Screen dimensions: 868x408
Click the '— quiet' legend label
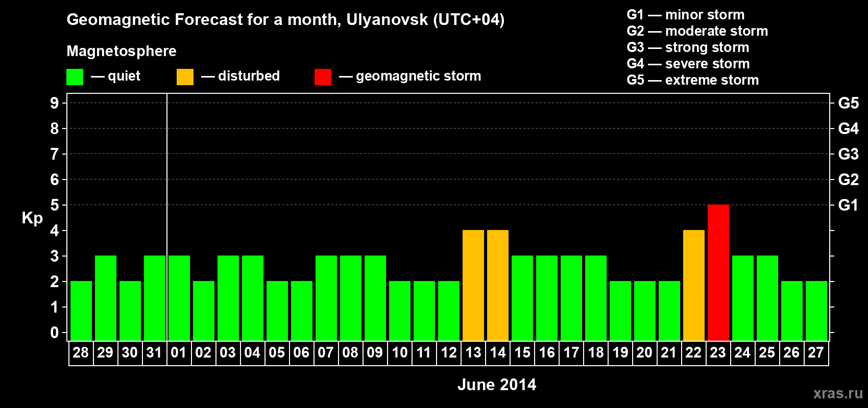tap(115, 76)
